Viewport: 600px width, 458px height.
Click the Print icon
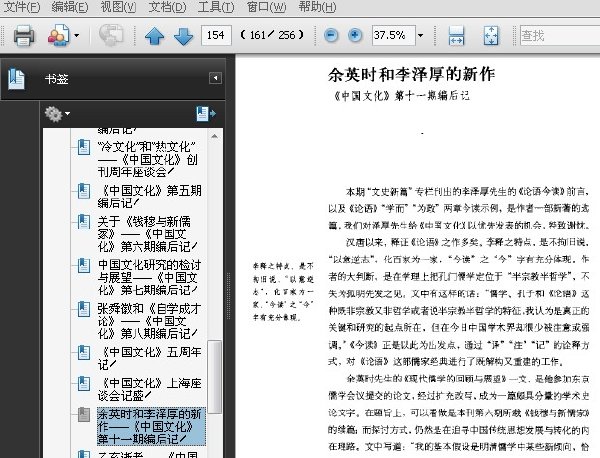(x=24, y=36)
